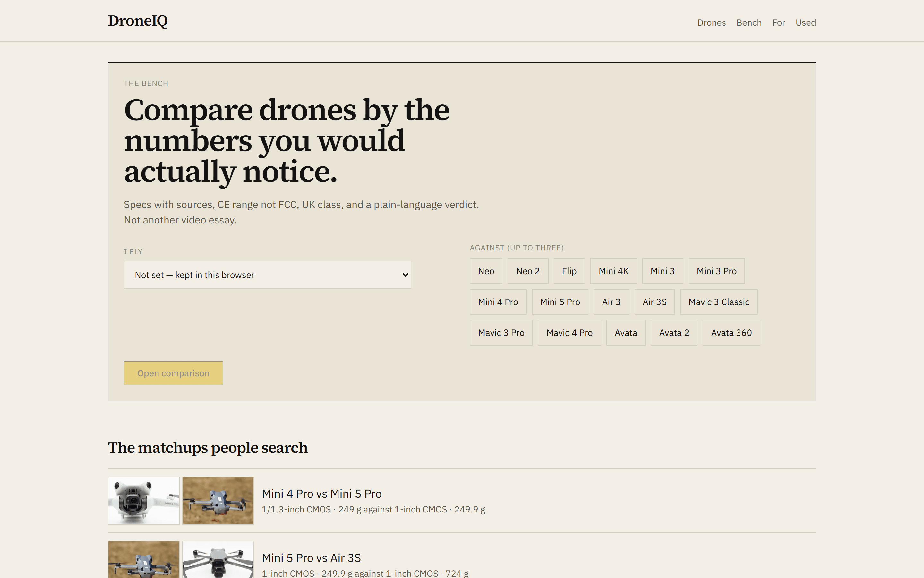Toggle the Neo 2 comparison chip
The image size is (924, 578).
(528, 271)
